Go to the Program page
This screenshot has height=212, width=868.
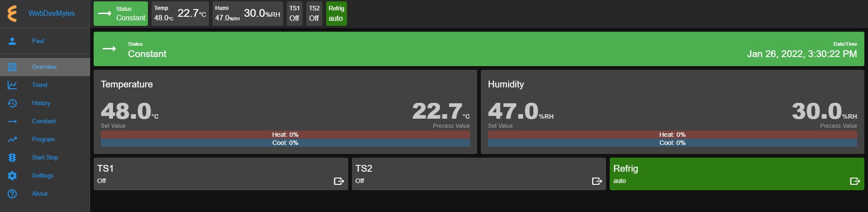[45, 140]
